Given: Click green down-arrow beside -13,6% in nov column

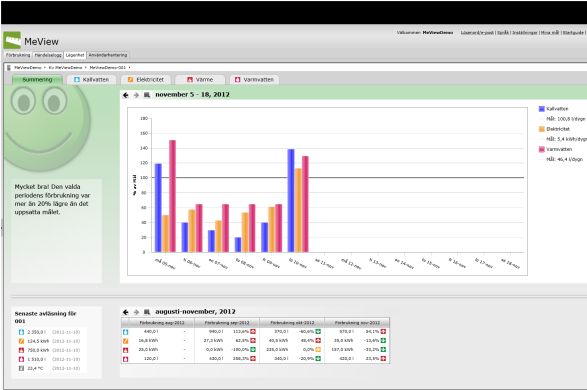Looking at the screenshot, I should click(383, 341).
